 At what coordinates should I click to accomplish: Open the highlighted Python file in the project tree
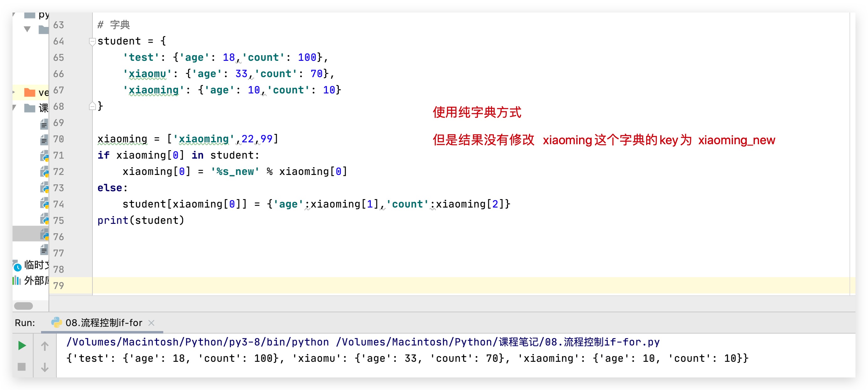44,234
